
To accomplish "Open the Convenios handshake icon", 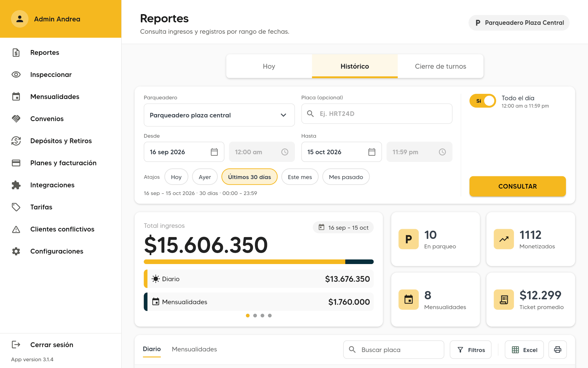I will (16, 119).
